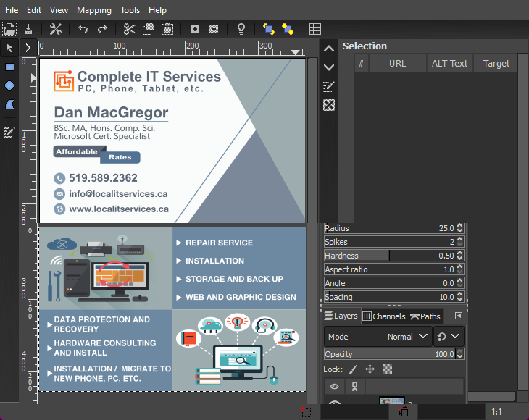Click the Target column header

[x=496, y=64]
